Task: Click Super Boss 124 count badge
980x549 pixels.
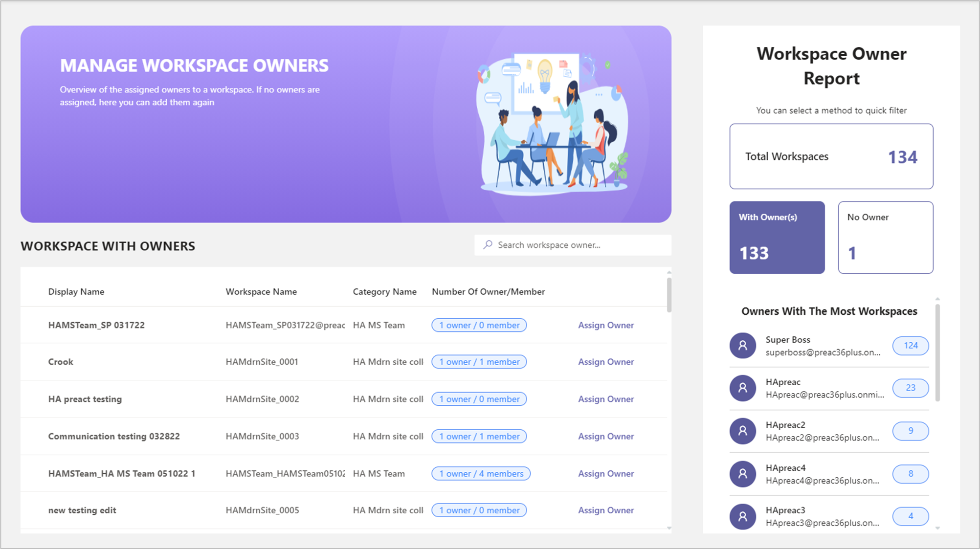Action: click(x=910, y=346)
